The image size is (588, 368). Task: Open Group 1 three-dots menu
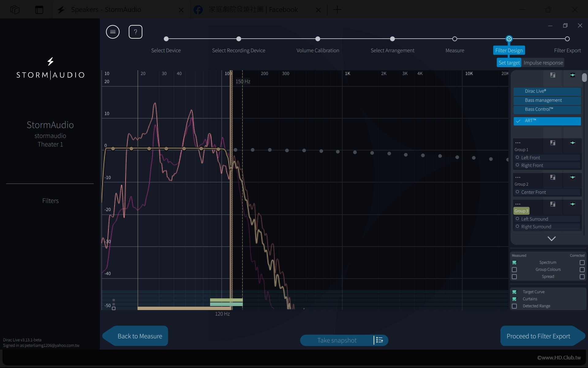518,143
